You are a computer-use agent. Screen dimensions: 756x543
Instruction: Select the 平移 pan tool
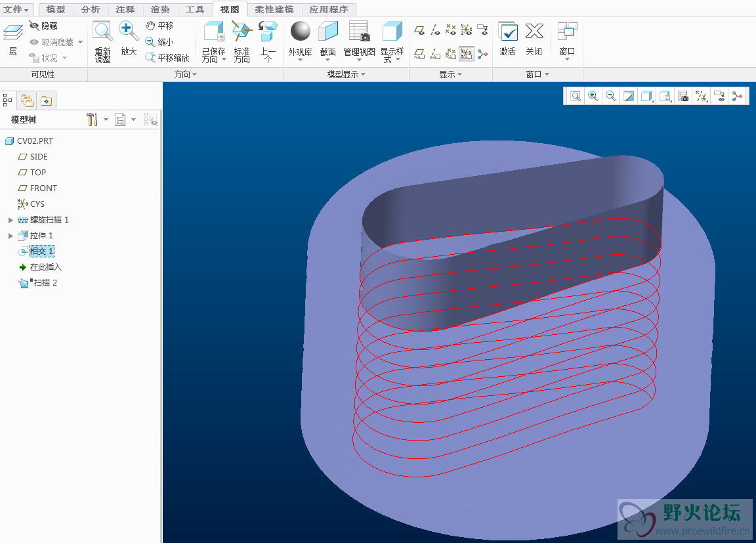(x=159, y=26)
